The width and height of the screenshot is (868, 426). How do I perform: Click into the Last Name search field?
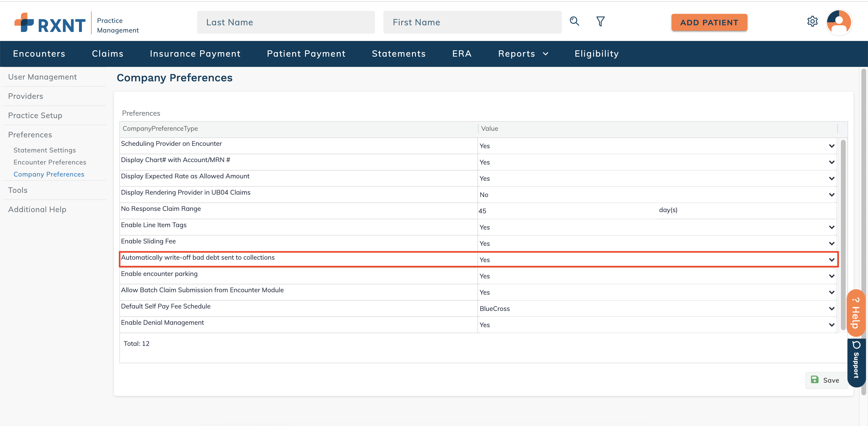[286, 22]
